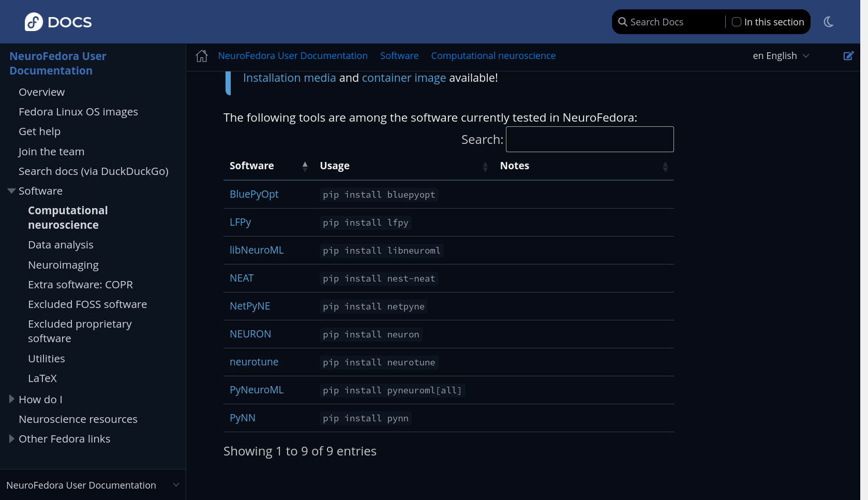Click 'pip install pynn' code text
868x500 pixels.
366,418
